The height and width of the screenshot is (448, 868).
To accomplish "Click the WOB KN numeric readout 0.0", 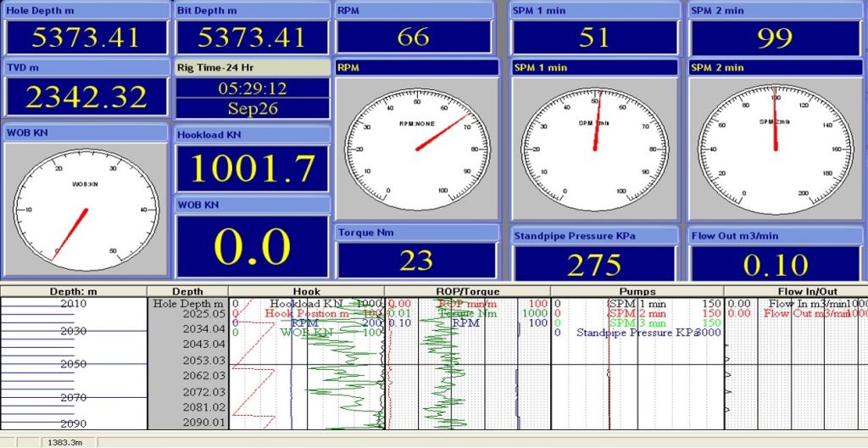I will pyautogui.click(x=252, y=247).
